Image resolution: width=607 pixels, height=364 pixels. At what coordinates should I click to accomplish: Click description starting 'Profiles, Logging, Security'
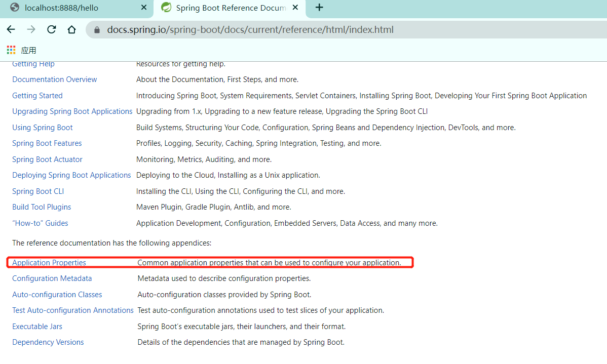pyautogui.click(x=258, y=143)
